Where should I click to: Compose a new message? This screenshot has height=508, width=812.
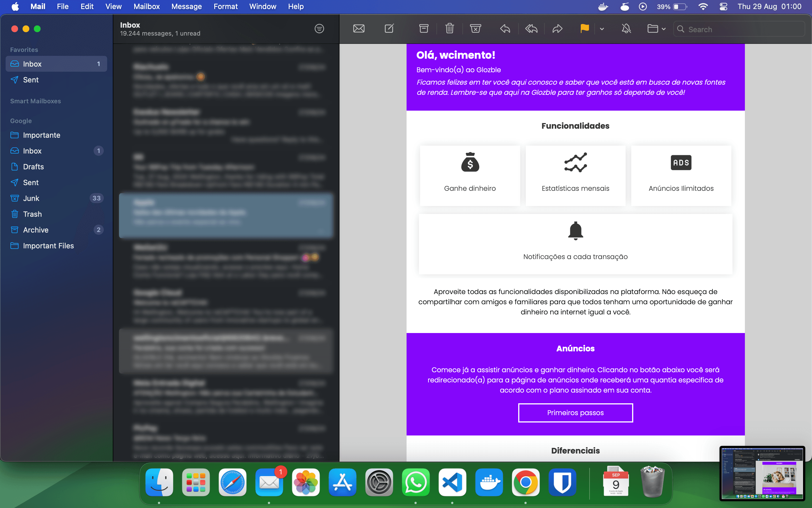(x=389, y=29)
